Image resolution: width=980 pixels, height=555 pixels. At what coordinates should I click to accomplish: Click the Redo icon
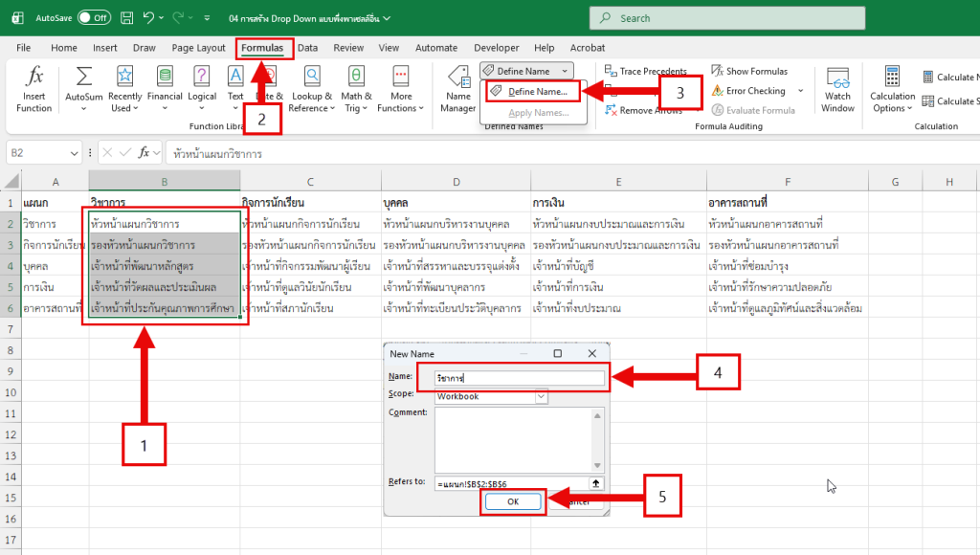[x=179, y=18]
